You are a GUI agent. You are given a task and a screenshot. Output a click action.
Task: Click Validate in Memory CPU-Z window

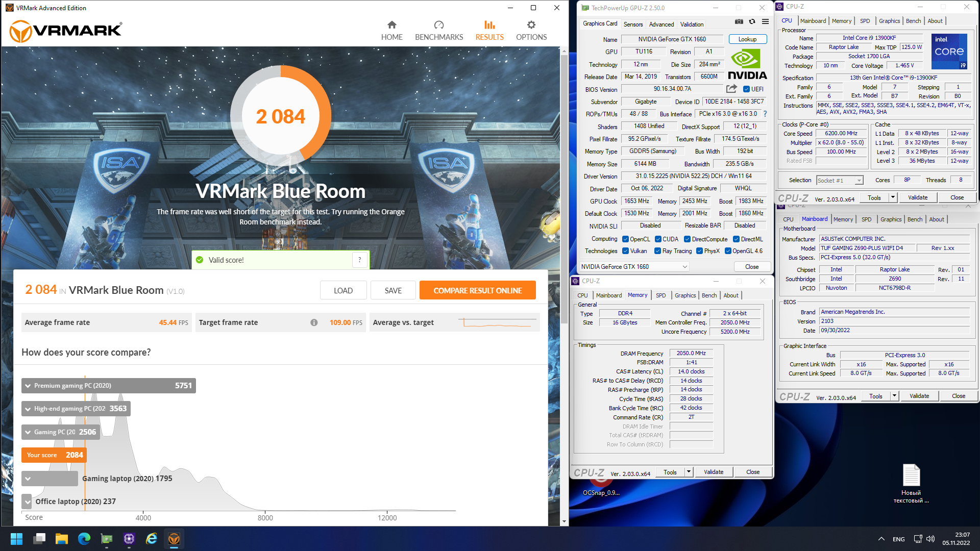pyautogui.click(x=713, y=472)
